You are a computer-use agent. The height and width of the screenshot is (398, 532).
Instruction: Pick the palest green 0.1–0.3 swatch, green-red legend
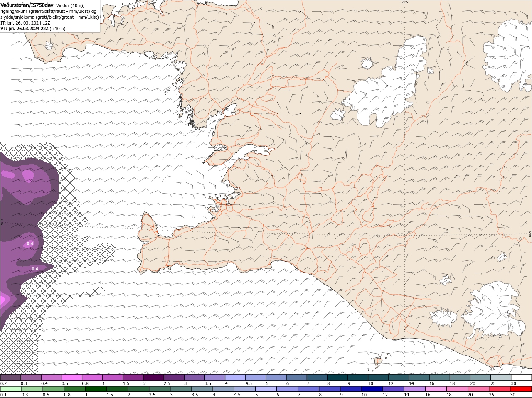point(11,389)
